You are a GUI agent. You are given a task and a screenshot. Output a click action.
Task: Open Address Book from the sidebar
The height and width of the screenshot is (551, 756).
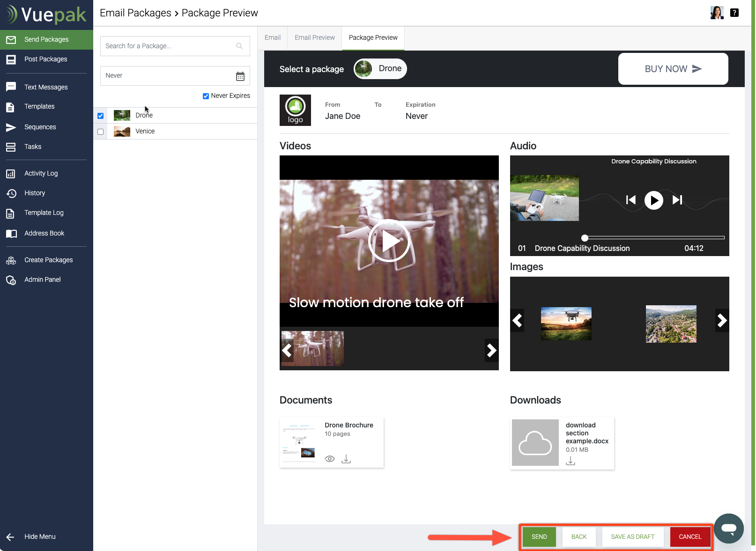[44, 233]
